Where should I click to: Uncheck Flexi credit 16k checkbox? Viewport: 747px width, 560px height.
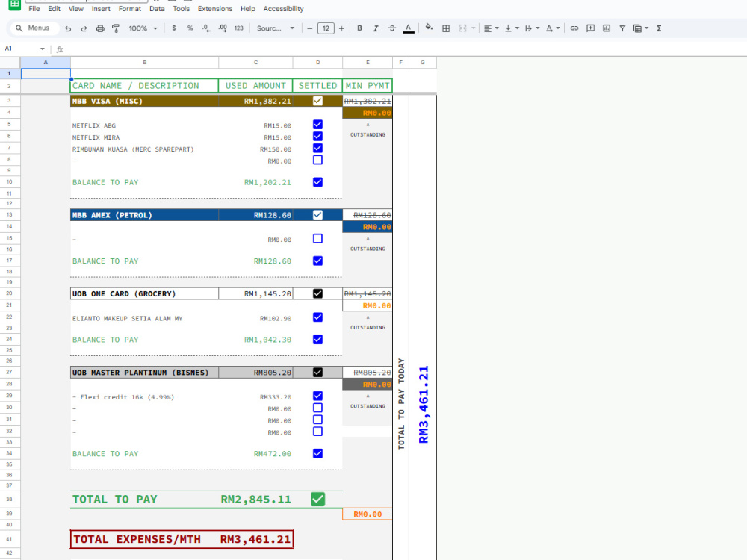click(x=317, y=396)
